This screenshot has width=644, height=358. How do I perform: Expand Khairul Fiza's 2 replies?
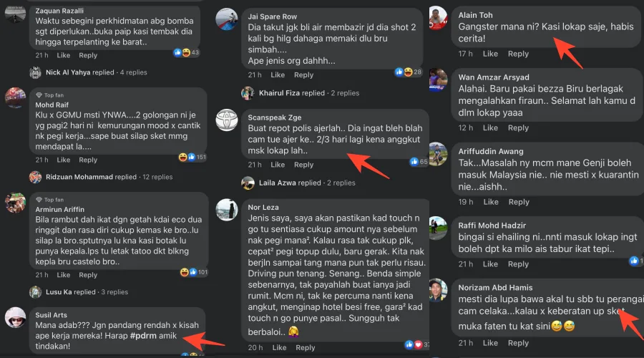coord(309,93)
